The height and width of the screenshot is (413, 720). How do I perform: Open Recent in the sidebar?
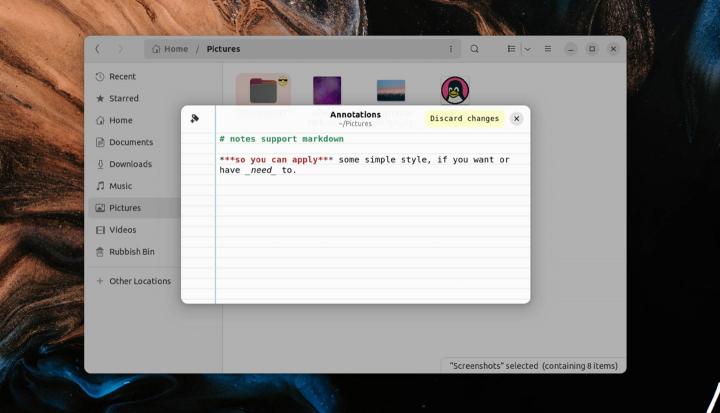coord(122,77)
